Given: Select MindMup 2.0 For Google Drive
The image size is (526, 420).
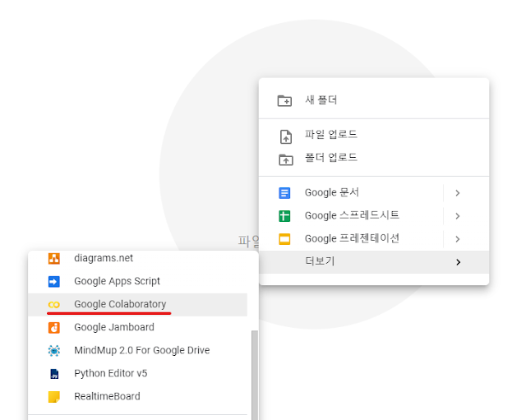Looking at the screenshot, I should (x=137, y=351).
